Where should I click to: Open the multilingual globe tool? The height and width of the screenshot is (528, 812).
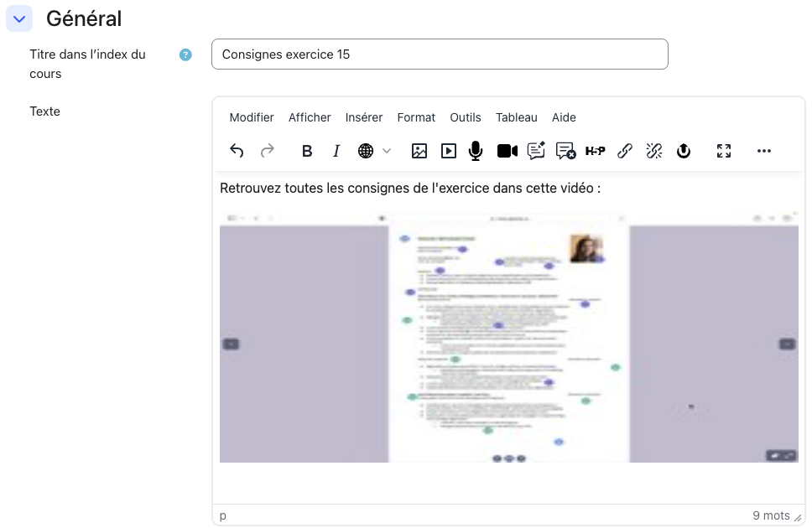click(x=366, y=151)
